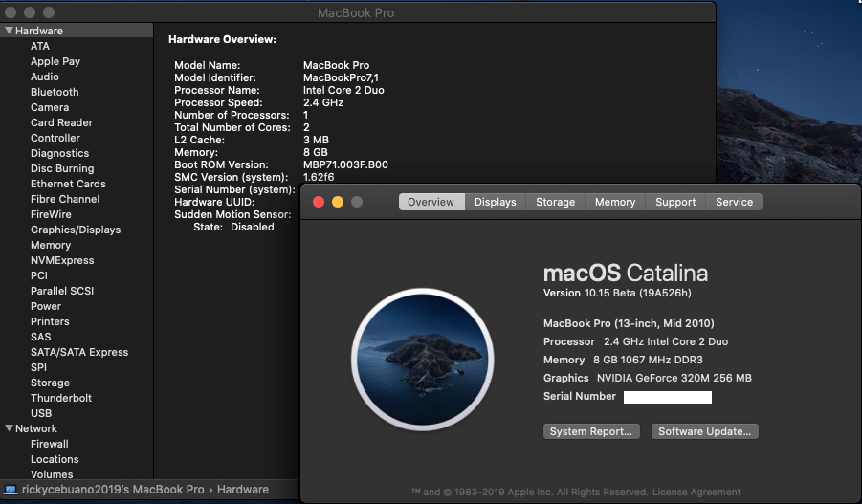Switch to the Service tab
Viewport: 862px width, 504px height.
pos(734,202)
